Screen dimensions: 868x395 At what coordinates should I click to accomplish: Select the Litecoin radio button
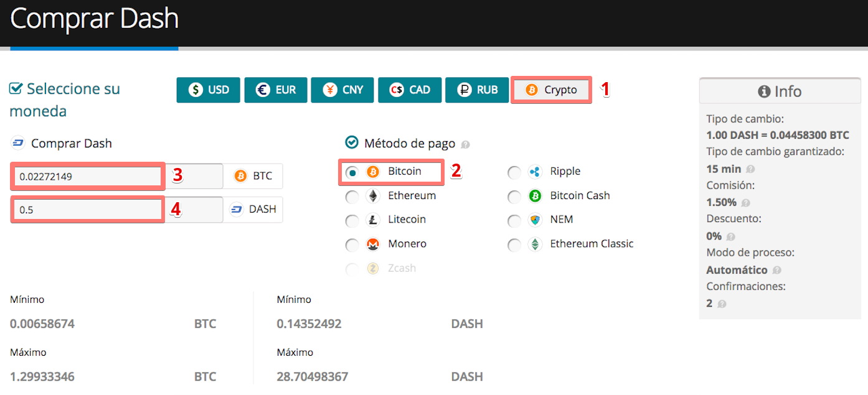[352, 221]
